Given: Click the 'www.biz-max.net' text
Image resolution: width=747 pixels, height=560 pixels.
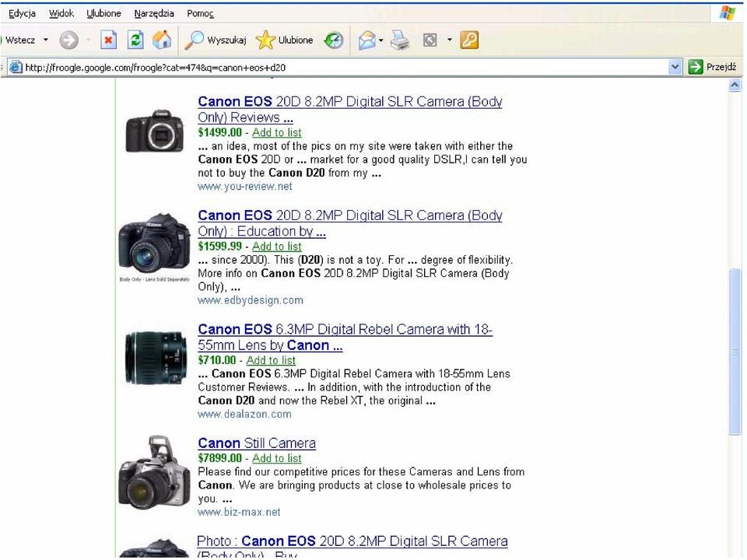Looking at the screenshot, I should tap(239, 513).
